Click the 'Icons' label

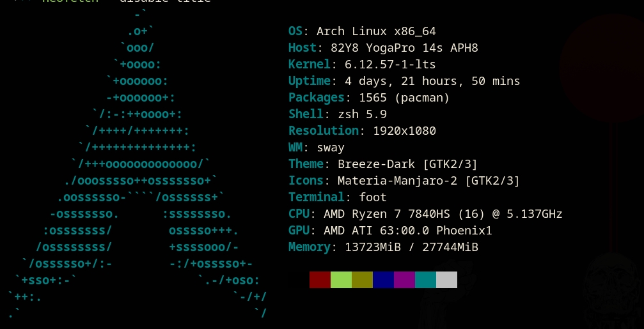tap(306, 181)
